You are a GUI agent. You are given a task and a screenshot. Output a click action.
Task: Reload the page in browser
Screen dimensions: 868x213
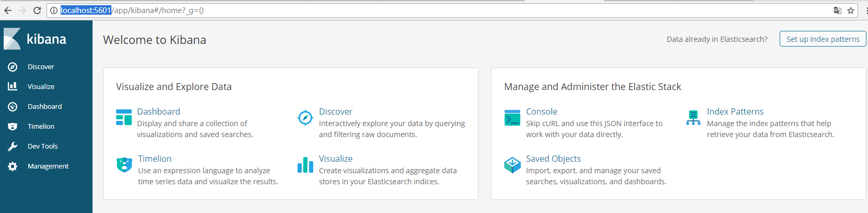[x=37, y=10]
